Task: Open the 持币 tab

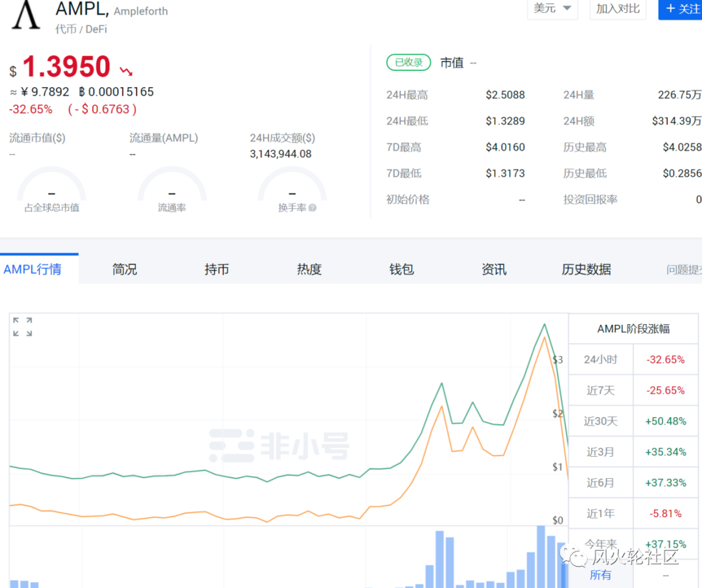Action: (216, 269)
